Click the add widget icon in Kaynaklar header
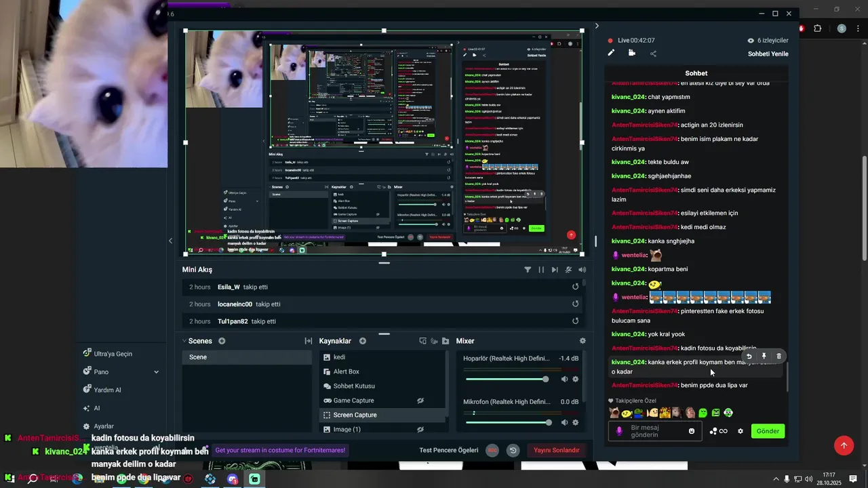Screen dimensions: 868x488 423,341
